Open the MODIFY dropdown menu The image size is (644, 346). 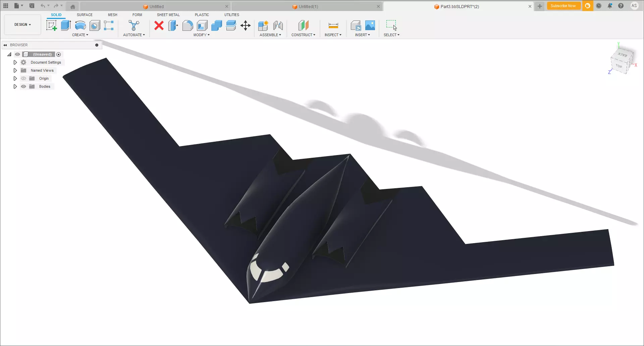pos(202,35)
